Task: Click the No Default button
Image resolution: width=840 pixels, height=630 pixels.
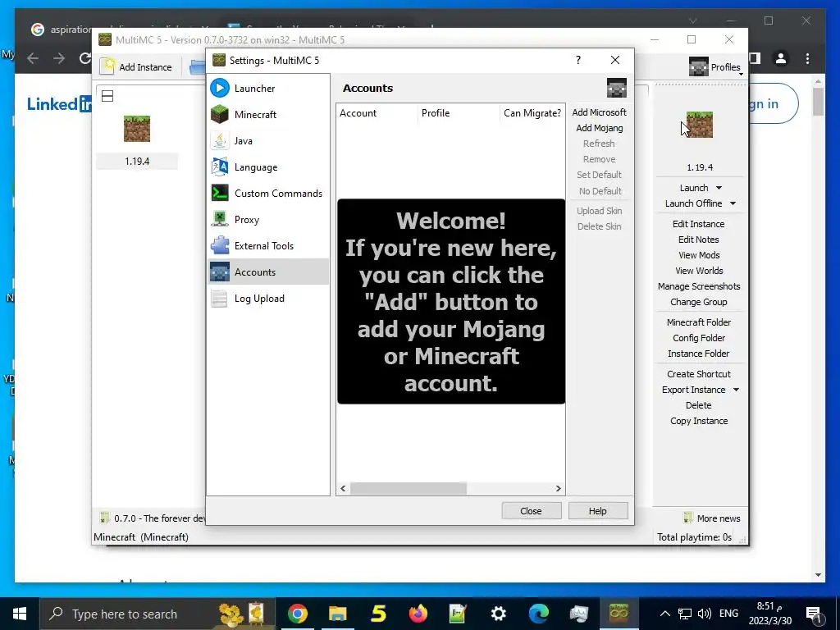Action: tap(599, 191)
